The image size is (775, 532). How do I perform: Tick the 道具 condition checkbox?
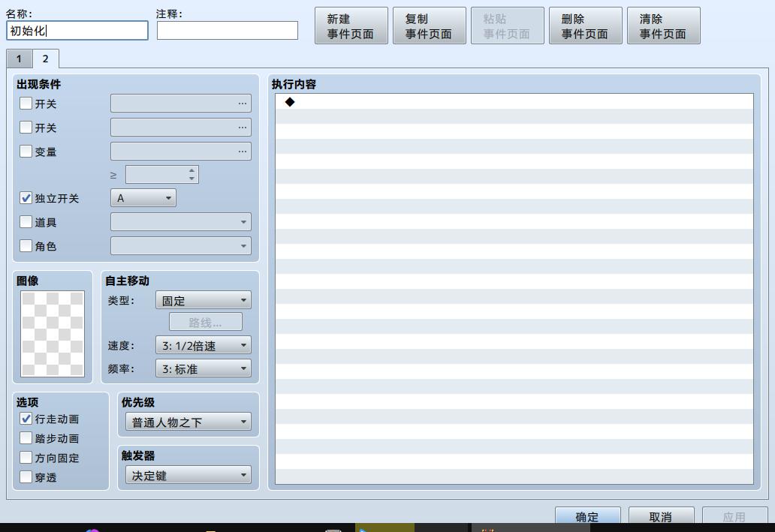tap(26, 222)
